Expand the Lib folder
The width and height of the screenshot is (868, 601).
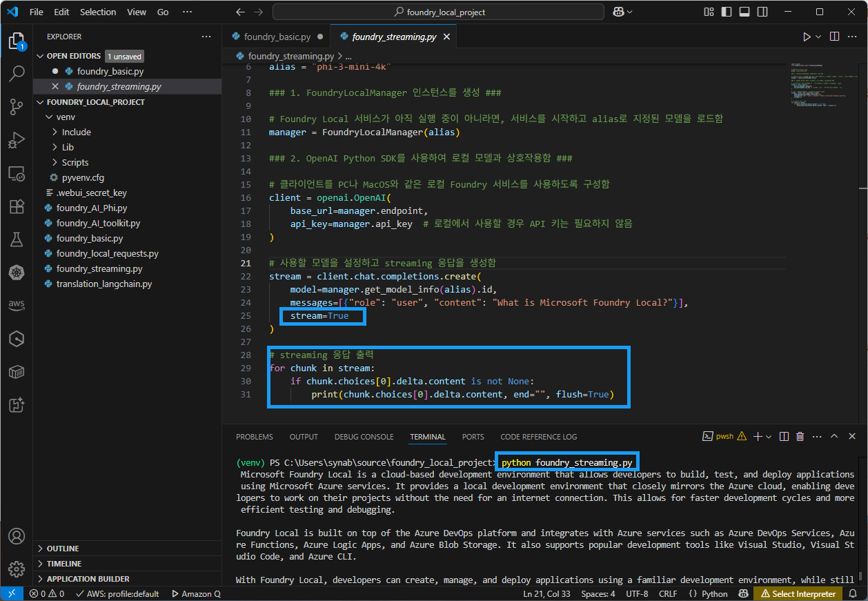127,147
